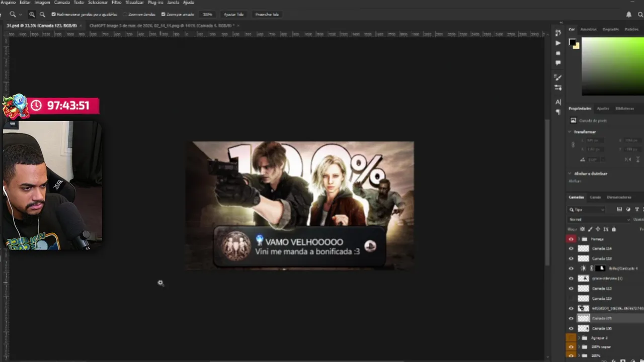Screen dimensions: 644x362
Task: Close the 31.psd document tab
Action: point(81,25)
